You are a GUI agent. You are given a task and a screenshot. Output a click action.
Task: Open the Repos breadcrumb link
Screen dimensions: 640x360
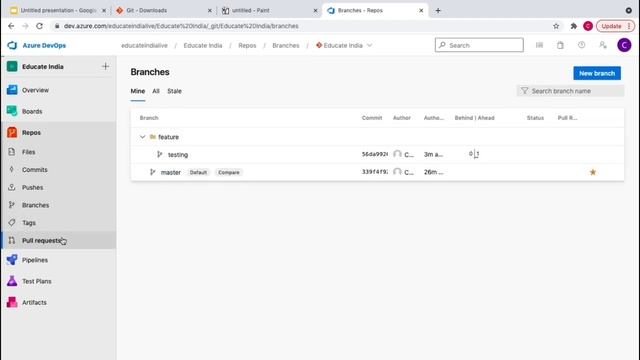247,45
